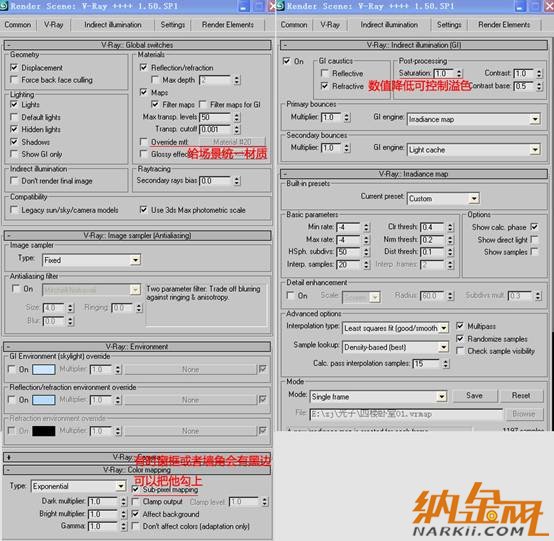This screenshot has width=554, height=541.
Task: Click Material #20 override button
Action: click(x=232, y=142)
